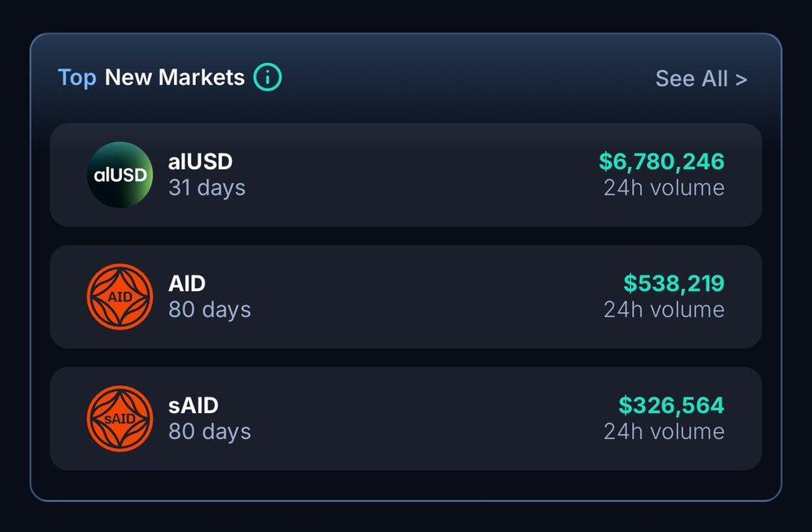Image resolution: width=812 pixels, height=532 pixels.
Task: Click the ">" chevron after See All
Action: [x=741, y=79]
